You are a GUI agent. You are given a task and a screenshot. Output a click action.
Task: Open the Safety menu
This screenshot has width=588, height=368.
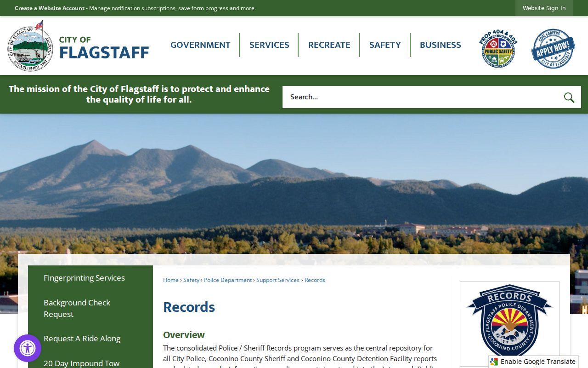coord(385,45)
